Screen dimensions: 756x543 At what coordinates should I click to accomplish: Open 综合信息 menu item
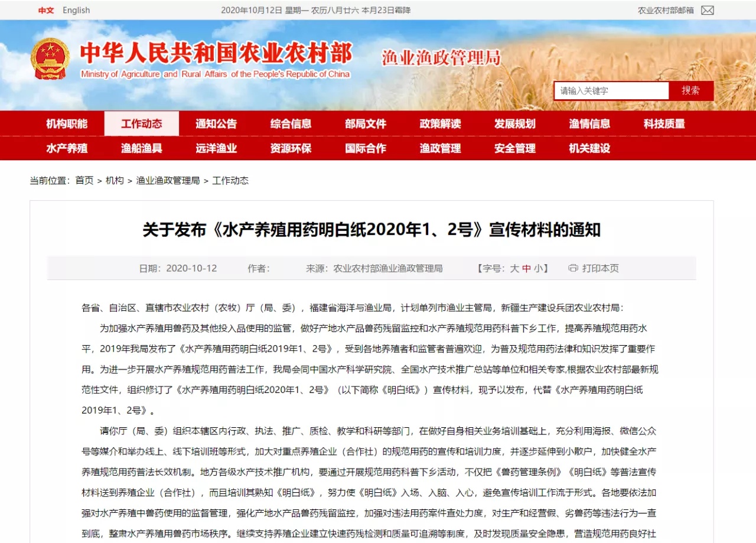point(291,123)
